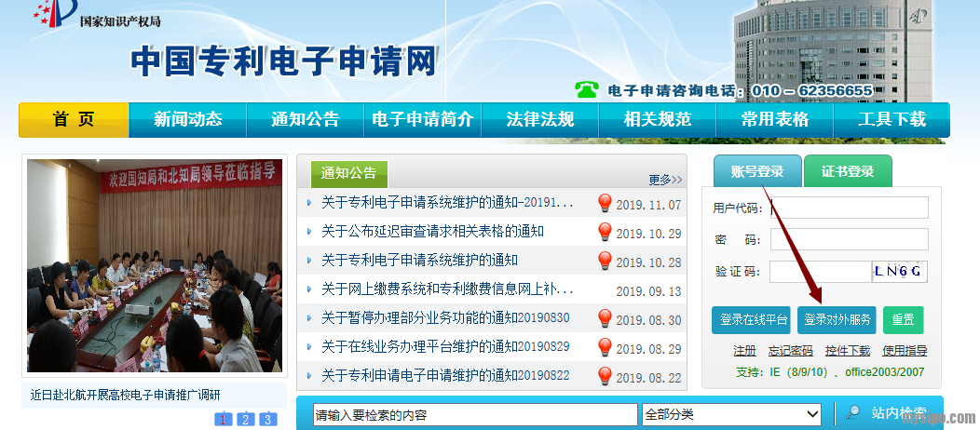Viewport: 980px width, 430px height.
Task: Switch to the 证书登录 tab
Action: [x=847, y=171]
